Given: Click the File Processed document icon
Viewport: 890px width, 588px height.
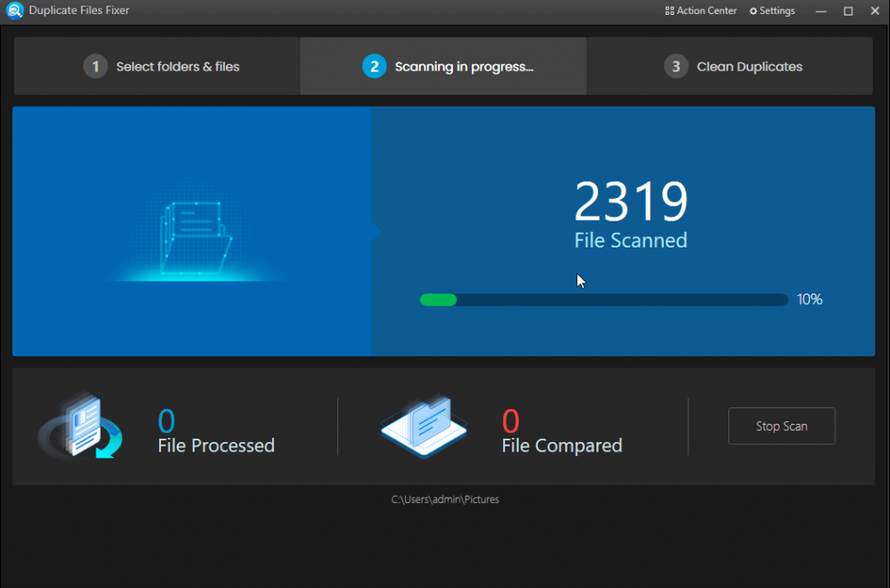Looking at the screenshot, I should point(81,426).
